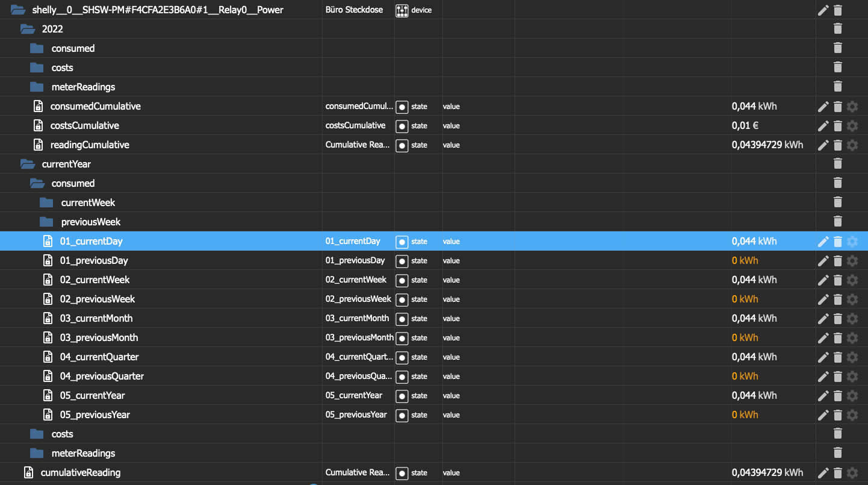Image resolution: width=868 pixels, height=485 pixels.
Task: Click the 0 kWh value of 04_previousQuarter
Action: (745, 376)
